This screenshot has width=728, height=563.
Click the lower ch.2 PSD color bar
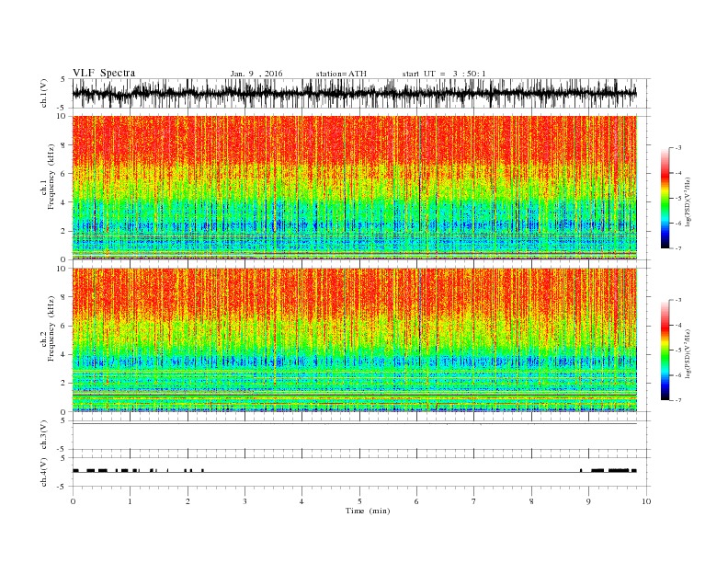665,350
